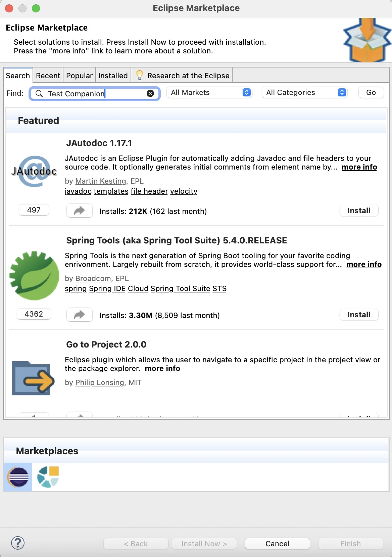Click the Go search button

coord(371,93)
